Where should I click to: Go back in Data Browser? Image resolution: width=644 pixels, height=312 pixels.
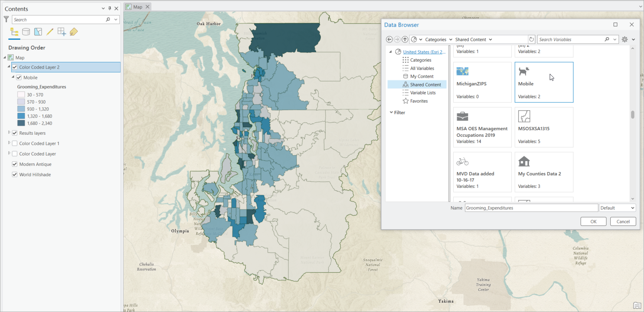[389, 39]
